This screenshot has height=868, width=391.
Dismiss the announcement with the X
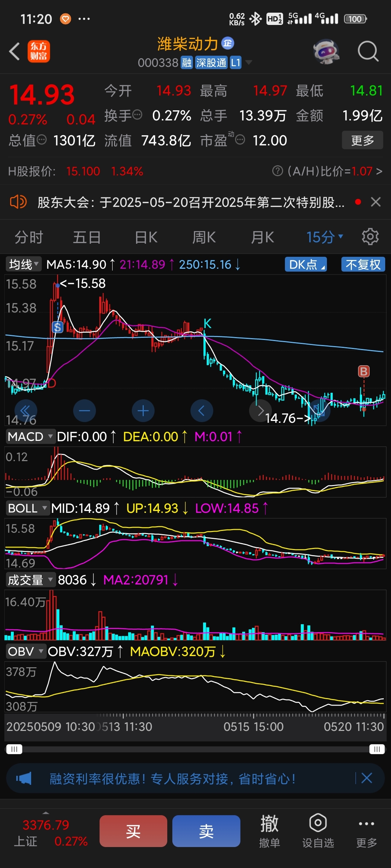click(x=376, y=202)
